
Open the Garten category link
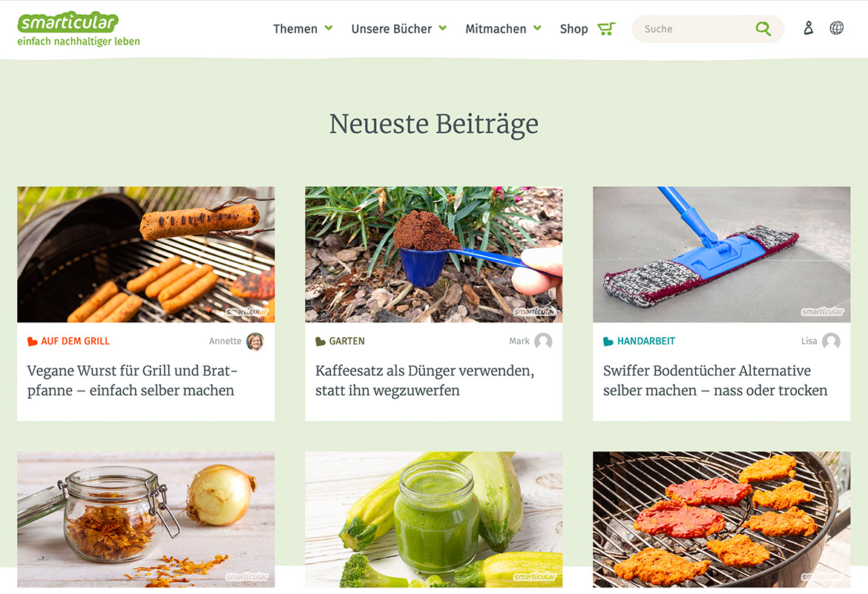click(346, 342)
